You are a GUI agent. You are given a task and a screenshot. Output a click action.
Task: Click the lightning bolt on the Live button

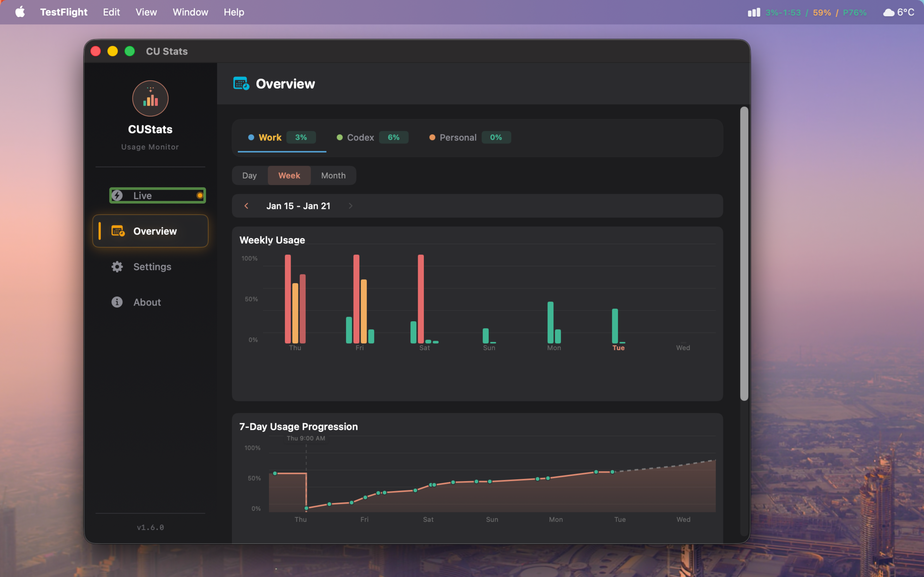click(x=117, y=195)
